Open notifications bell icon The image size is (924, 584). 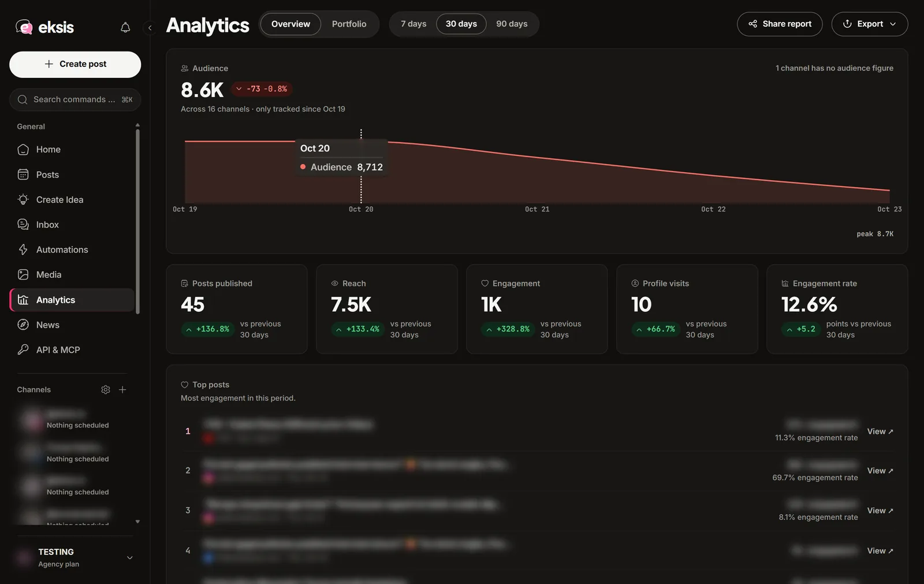click(x=125, y=27)
